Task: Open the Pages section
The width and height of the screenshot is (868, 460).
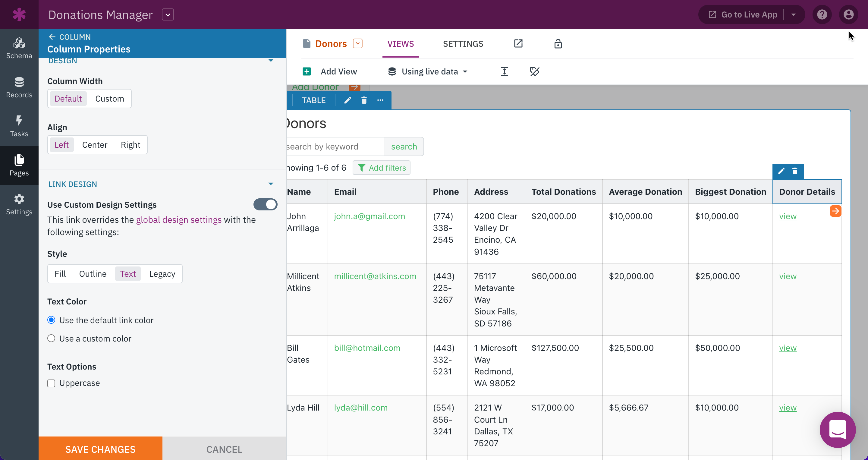Action: pyautogui.click(x=19, y=165)
